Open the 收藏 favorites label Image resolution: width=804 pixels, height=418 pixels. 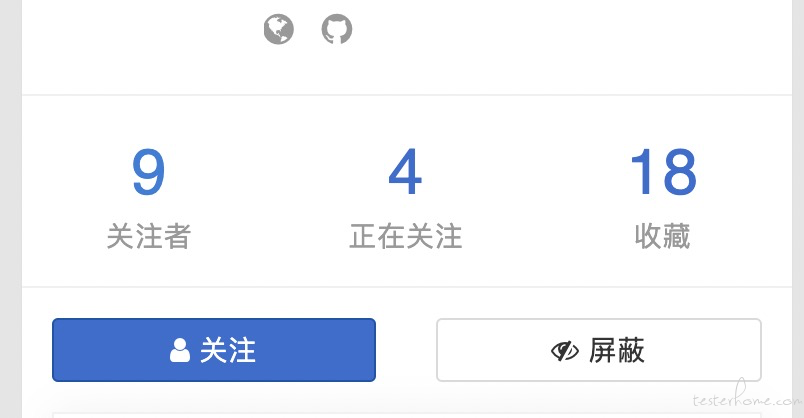[662, 236]
